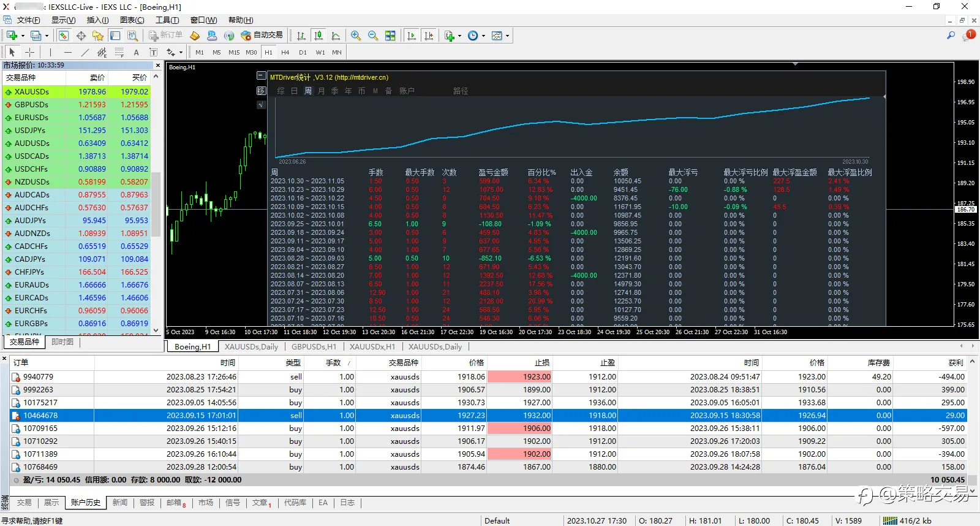
Task: Switch timeframe to W1
Action: (x=320, y=52)
